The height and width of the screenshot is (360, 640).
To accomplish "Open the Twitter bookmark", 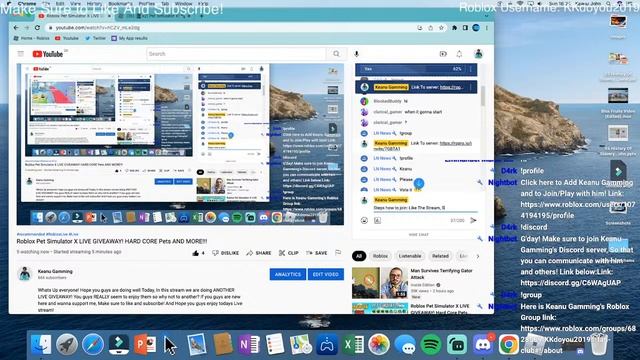I will coord(96,38).
